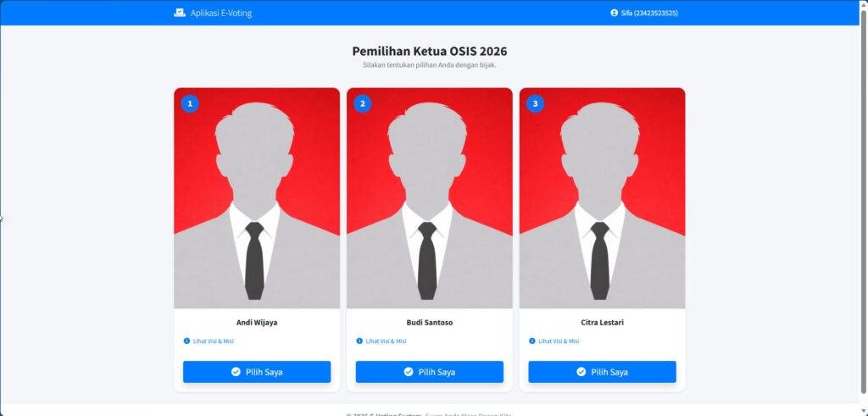Click the info icon under Citra Lestari
Image resolution: width=868 pixels, height=416 pixels.
click(x=532, y=341)
